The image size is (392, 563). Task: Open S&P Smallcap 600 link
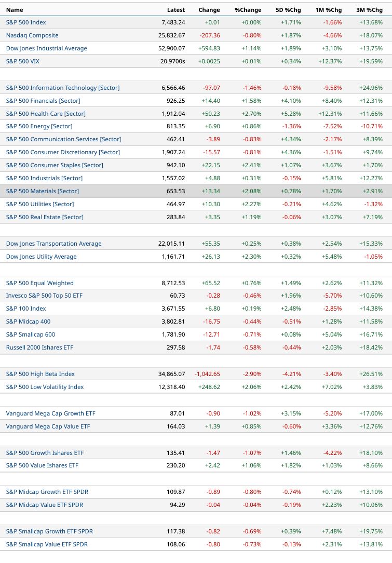tap(31, 334)
